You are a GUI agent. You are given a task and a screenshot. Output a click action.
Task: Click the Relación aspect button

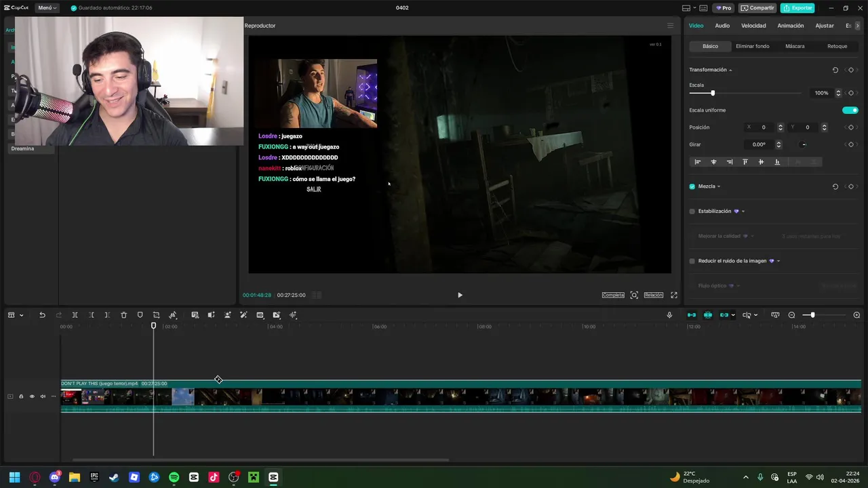654,295
